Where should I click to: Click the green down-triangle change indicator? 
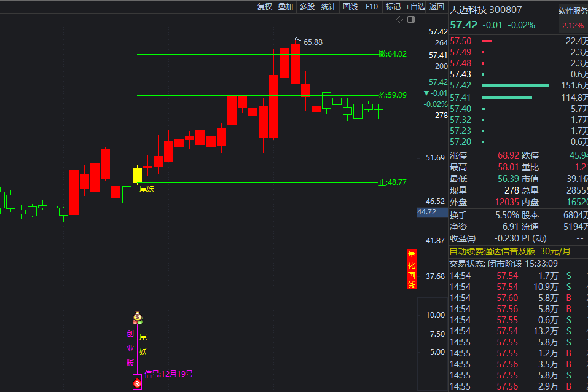(428, 93)
